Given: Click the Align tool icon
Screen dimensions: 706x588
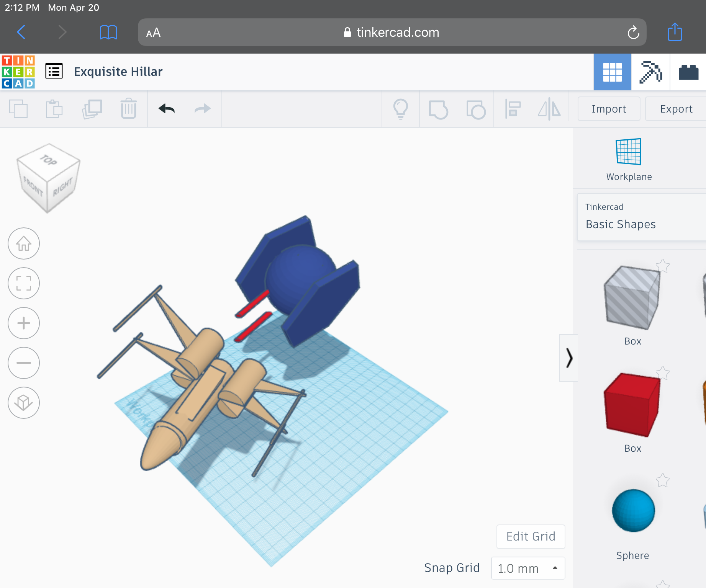Looking at the screenshot, I should (x=513, y=109).
